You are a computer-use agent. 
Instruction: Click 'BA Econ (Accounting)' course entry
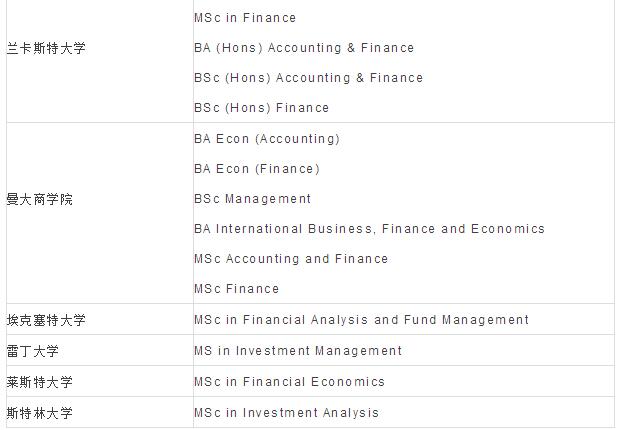(x=267, y=139)
